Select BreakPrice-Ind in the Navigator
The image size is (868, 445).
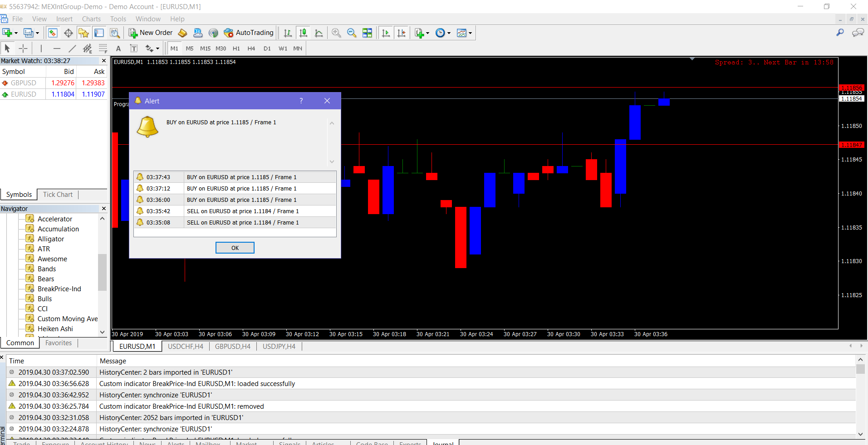point(59,289)
